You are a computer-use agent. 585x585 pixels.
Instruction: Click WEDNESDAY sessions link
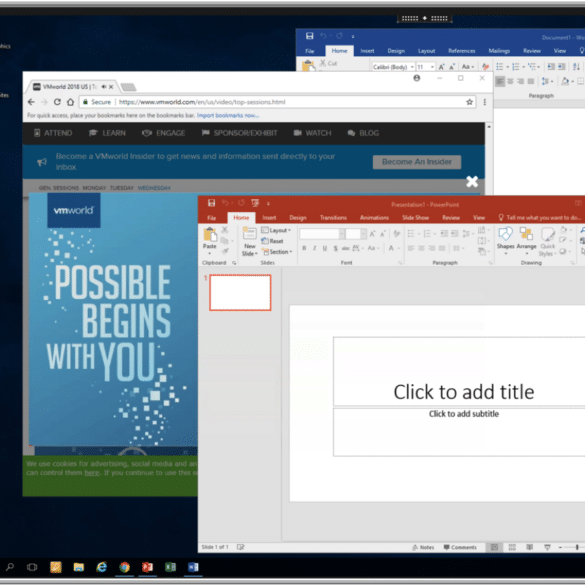tap(154, 188)
